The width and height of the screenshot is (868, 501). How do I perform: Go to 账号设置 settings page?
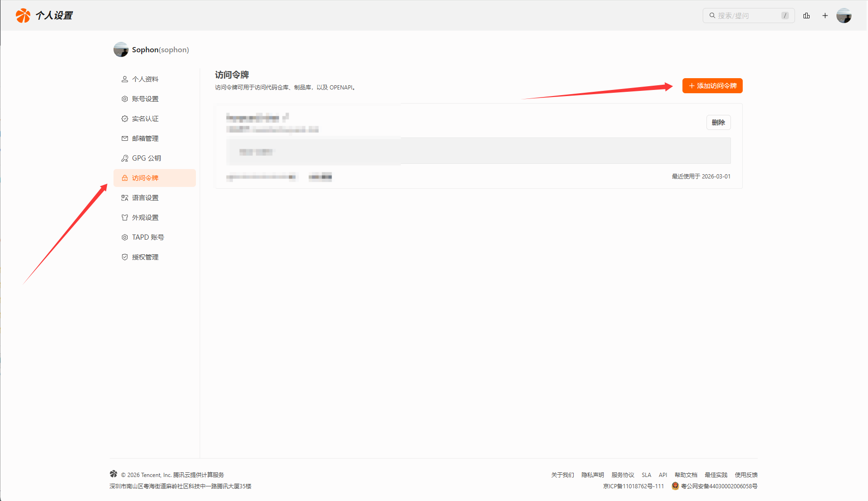pos(145,99)
